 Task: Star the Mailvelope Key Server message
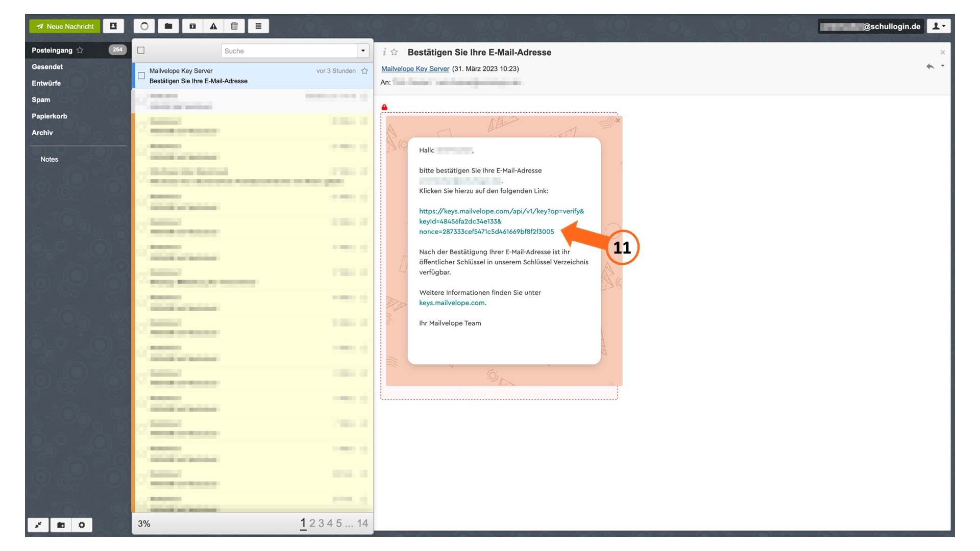click(364, 71)
